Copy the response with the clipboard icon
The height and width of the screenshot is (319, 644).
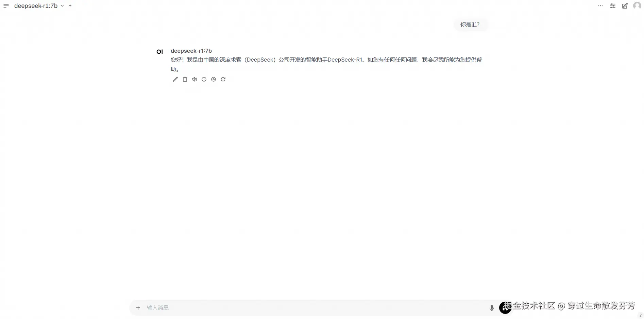[185, 79]
